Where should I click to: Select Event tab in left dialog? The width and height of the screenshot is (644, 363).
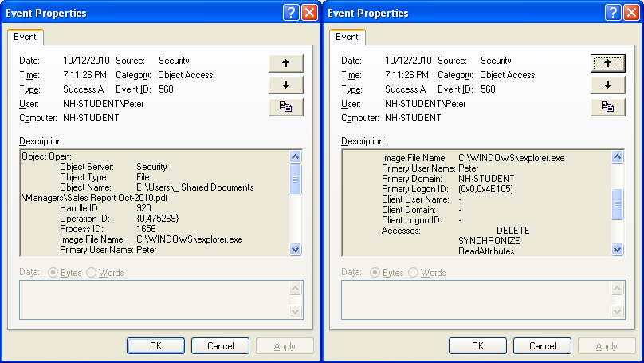(x=26, y=37)
